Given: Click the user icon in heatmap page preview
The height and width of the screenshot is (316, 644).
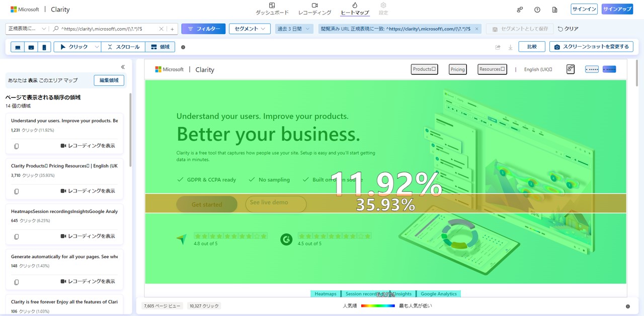Looking at the screenshot, I should (x=570, y=69).
